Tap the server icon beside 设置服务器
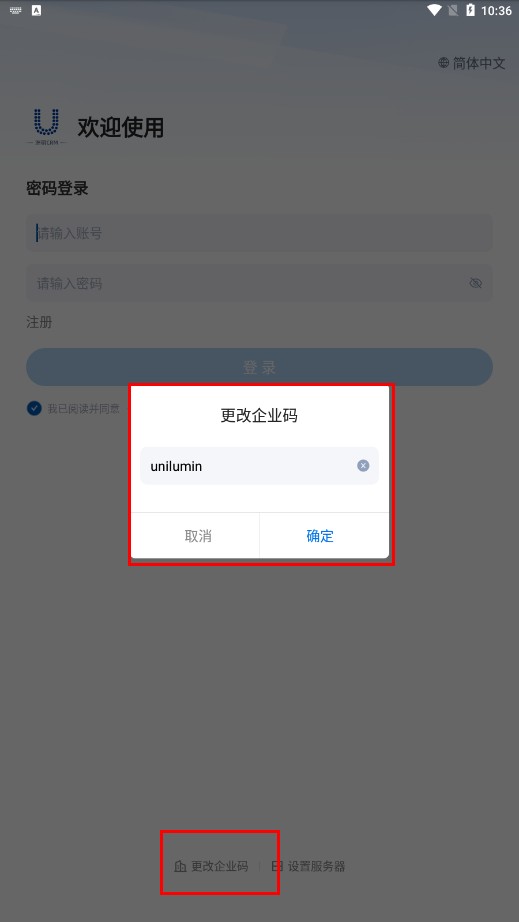The image size is (519, 922). coord(277,866)
